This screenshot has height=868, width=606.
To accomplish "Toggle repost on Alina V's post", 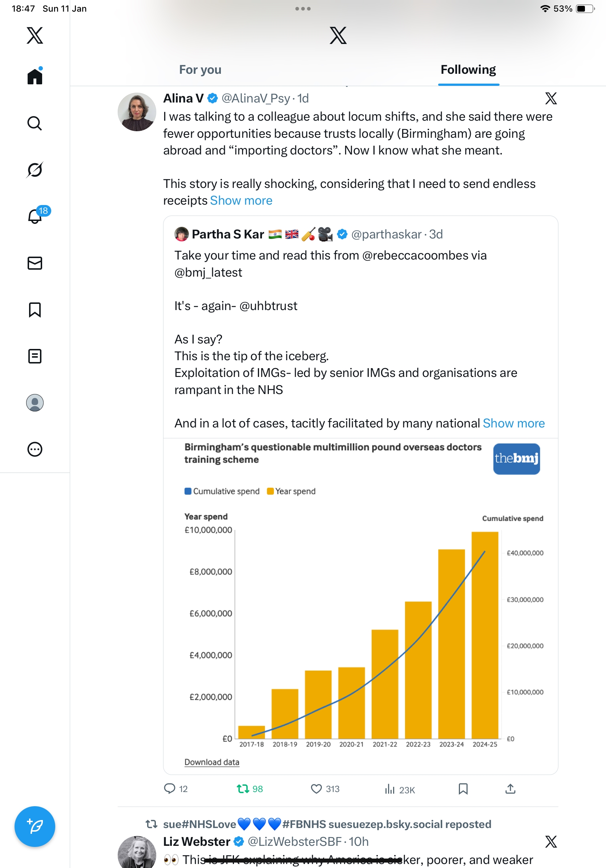I will (243, 789).
